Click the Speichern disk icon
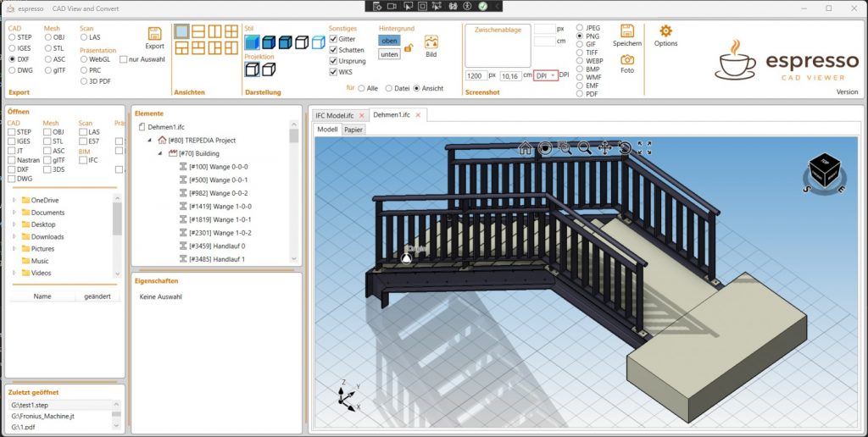Viewport: 868px width, 437px height. coord(627,31)
